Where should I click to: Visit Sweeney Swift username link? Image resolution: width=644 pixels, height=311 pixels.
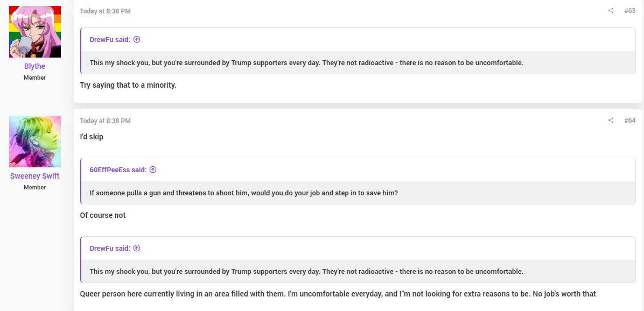pos(34,176)
